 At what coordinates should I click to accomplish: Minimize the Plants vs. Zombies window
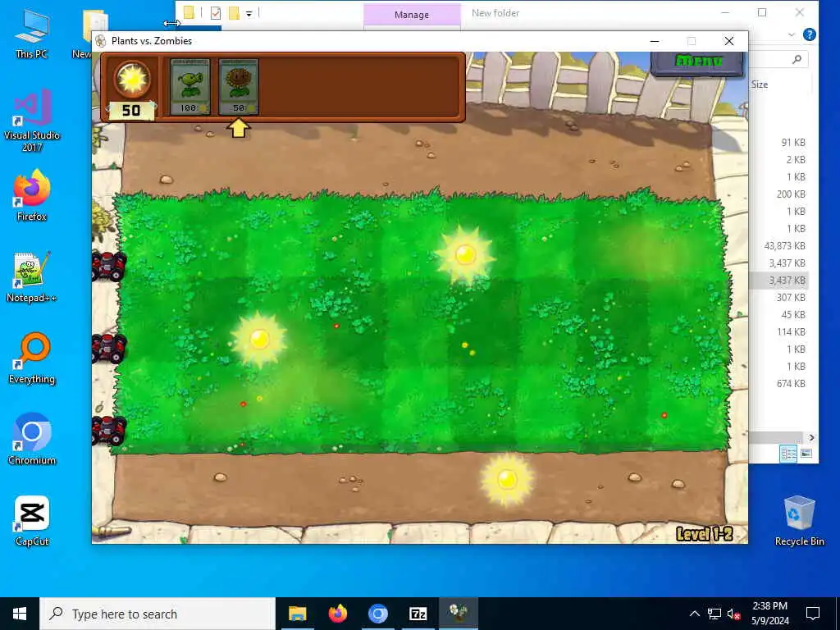pyautogui.click(x=654, y=41)
